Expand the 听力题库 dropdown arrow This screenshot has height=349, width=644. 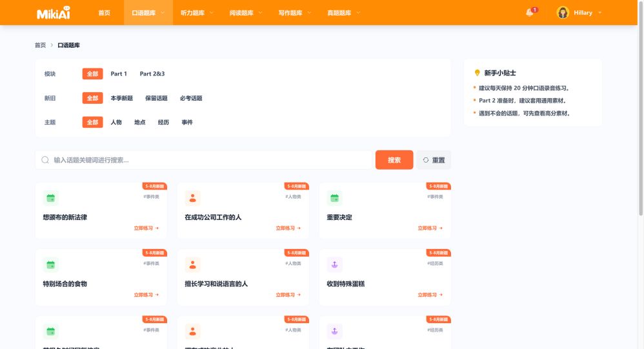pyautogui.click(x=212, y=13)
